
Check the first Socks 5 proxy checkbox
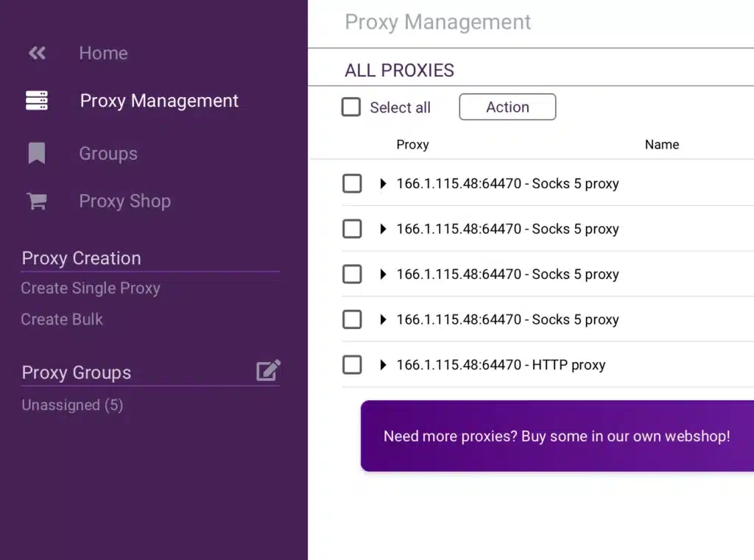click(351, 183)
